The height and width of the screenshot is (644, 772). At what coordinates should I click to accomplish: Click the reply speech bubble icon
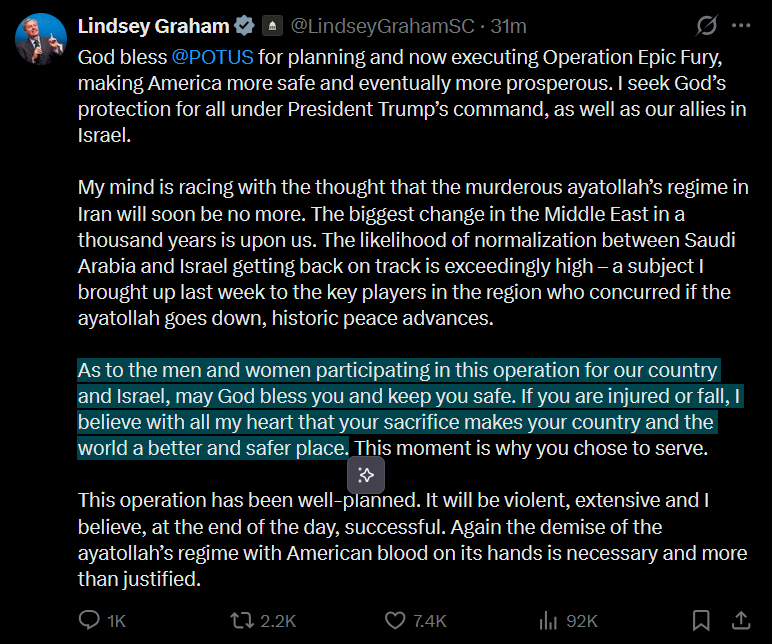point(89,620)
